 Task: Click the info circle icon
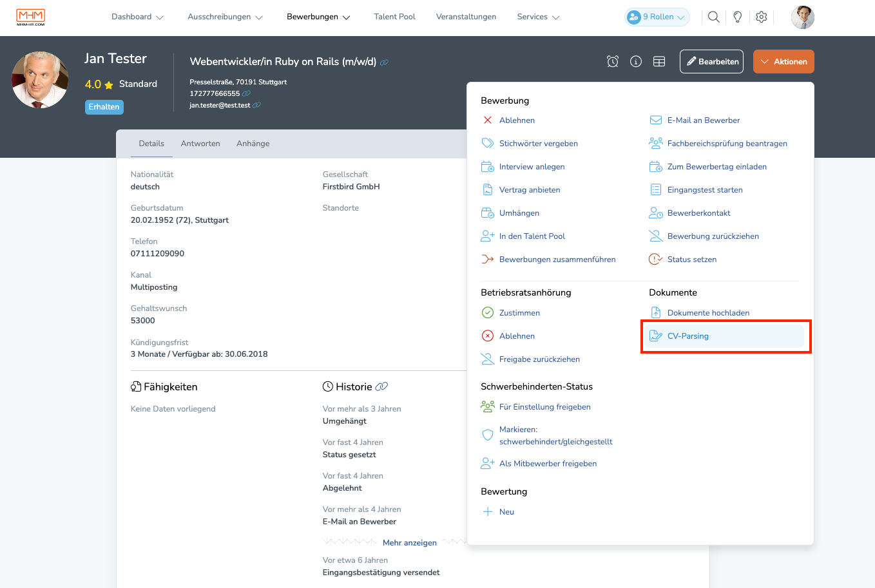point(636,62)
